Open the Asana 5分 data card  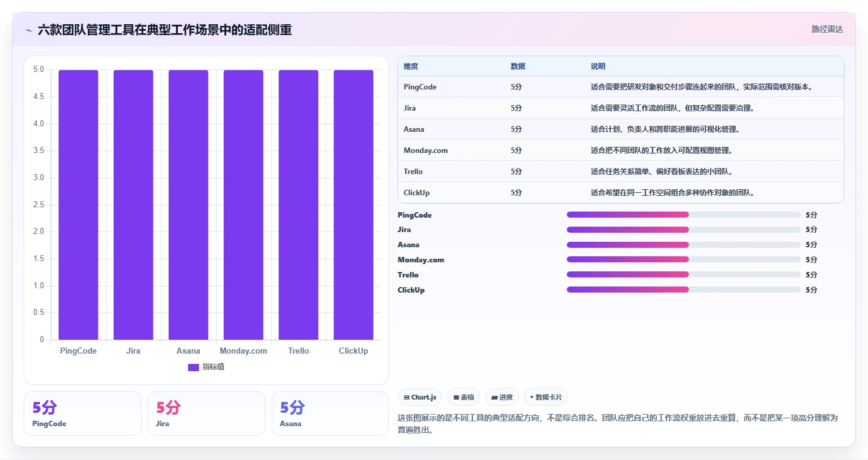[x=330, y=413]
